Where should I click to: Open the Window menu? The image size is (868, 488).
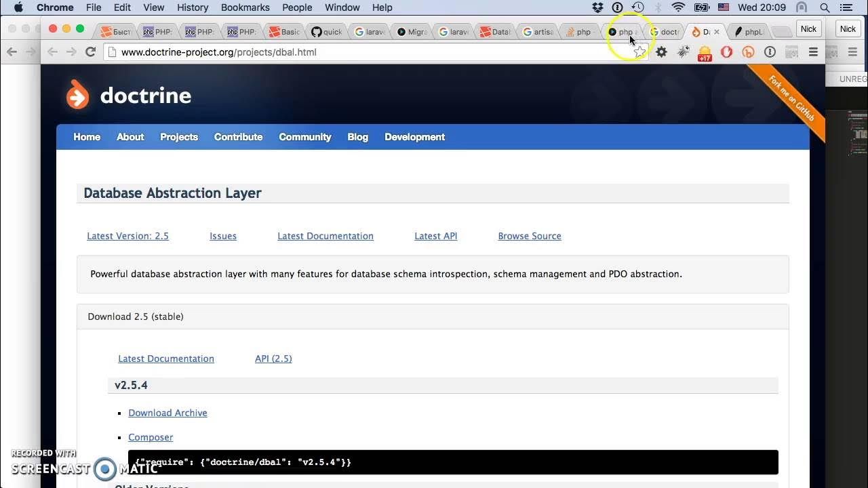tap(342, 7)
